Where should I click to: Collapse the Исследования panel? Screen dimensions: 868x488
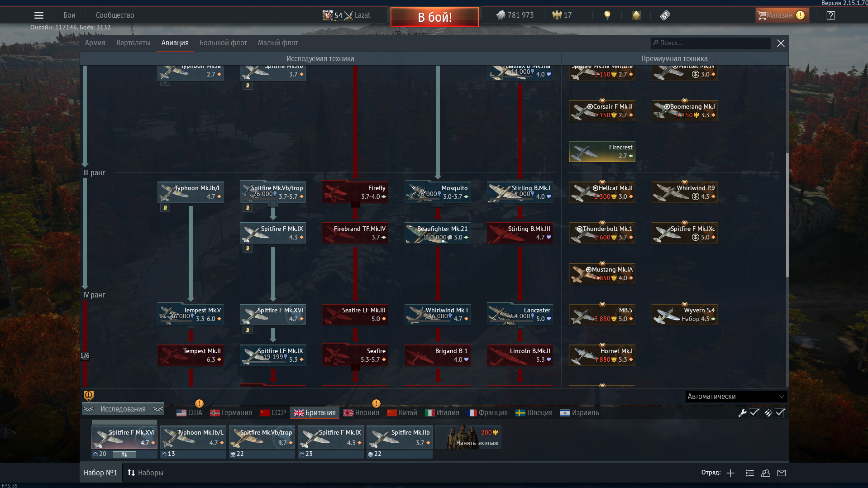123,409
